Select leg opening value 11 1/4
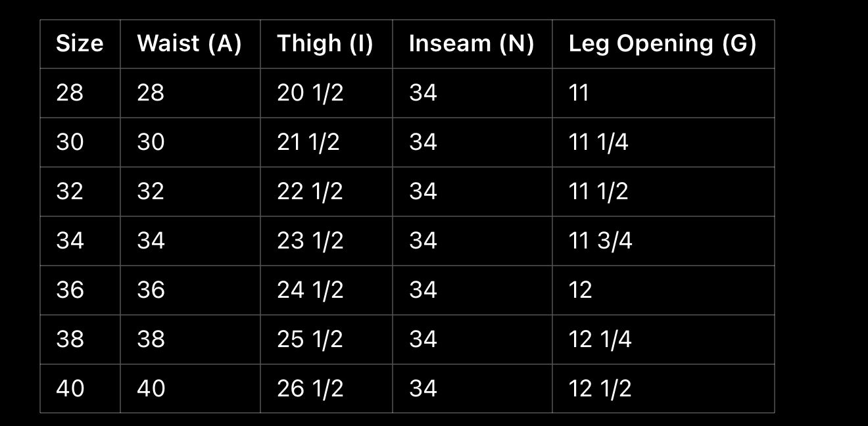 pyautogui.click(x=598, y=142)
